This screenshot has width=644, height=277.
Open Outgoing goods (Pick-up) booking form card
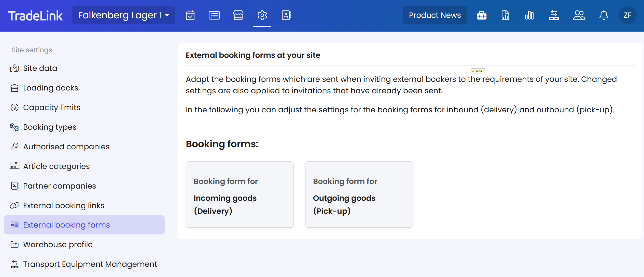click(x=359, y=194)
